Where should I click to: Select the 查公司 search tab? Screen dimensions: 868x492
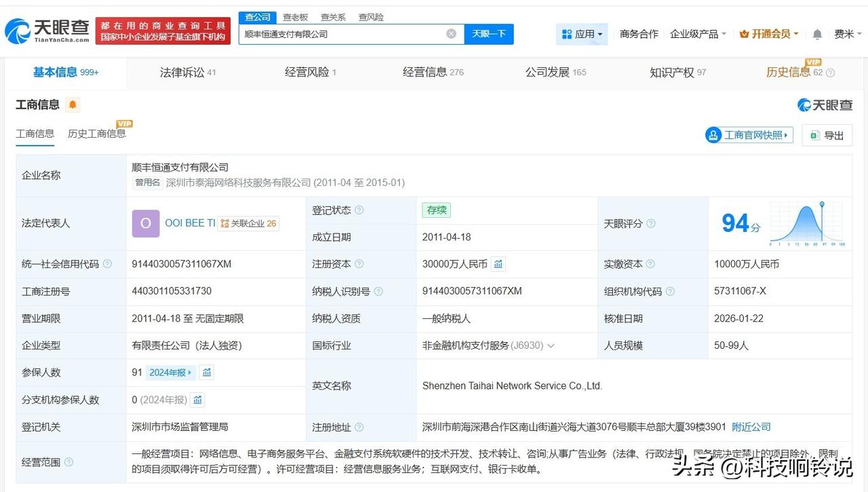(258, 17)
